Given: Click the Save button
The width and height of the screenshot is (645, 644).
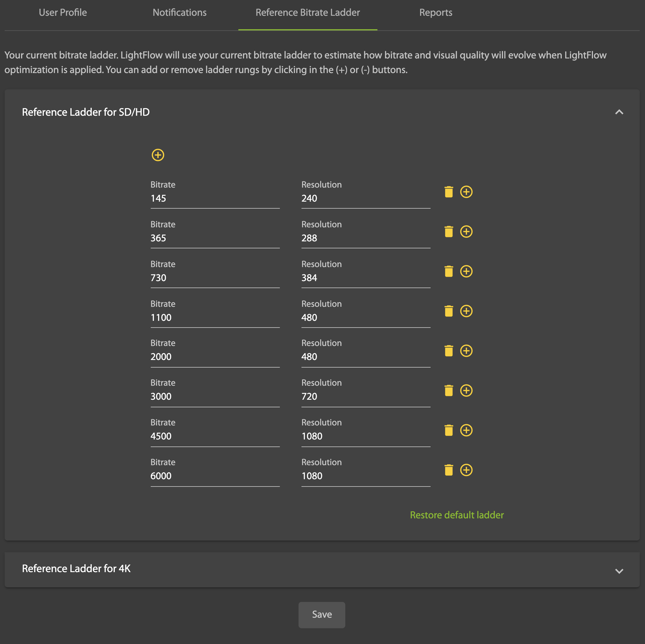Looking at the screenshot, I should tap(322, 614).
